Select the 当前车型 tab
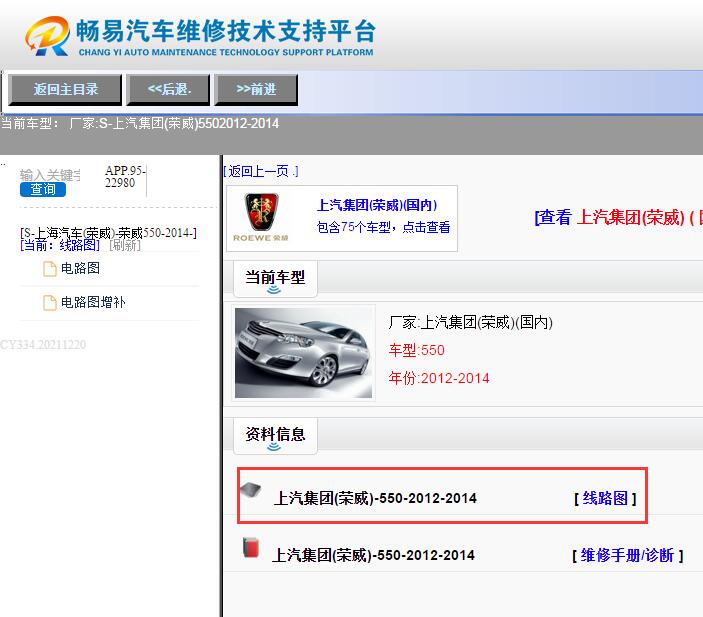Screen dimensions: 703x617 click(x=275, y=278)
